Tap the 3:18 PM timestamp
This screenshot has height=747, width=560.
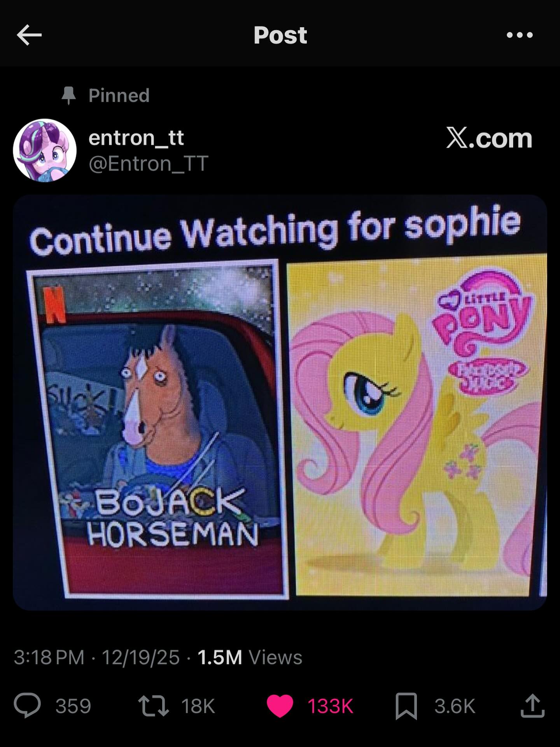tap(49, 658)
